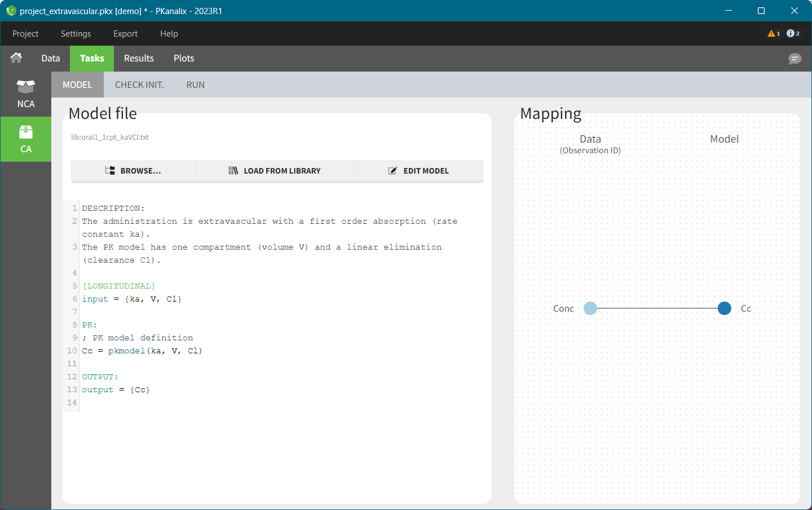Go to the CHECK INIT. subtab
Screen dimensions: 812x510
(x=139, y=85)
